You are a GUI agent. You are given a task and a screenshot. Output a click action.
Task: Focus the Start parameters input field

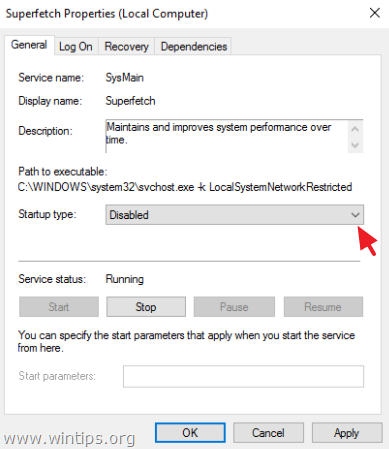pos(243,376)
